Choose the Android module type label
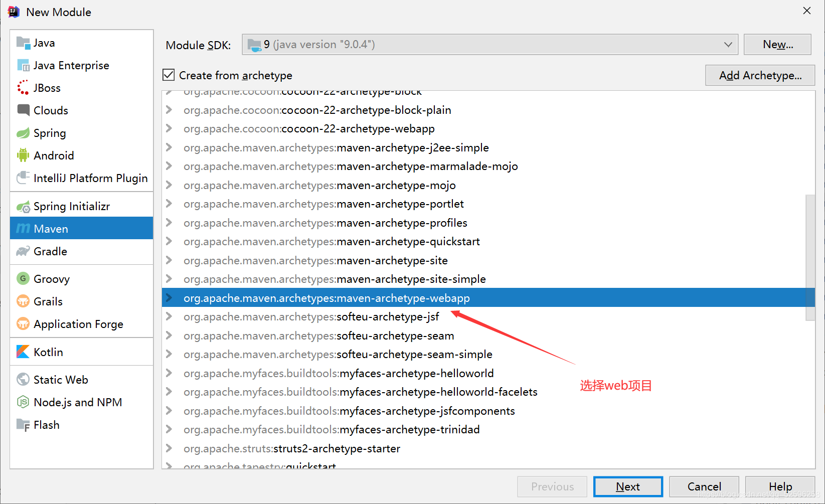This screenshot has height=504, width=825. 54,155
